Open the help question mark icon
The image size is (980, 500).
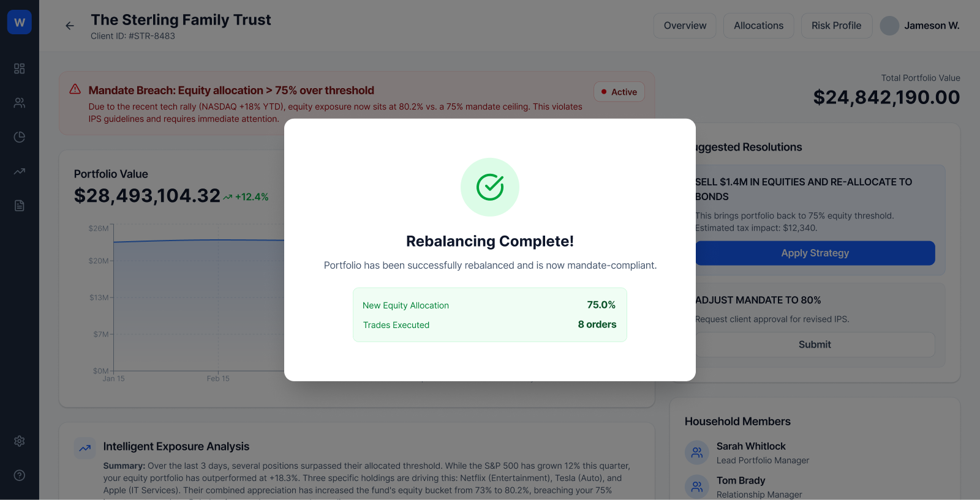pos(20,476)
